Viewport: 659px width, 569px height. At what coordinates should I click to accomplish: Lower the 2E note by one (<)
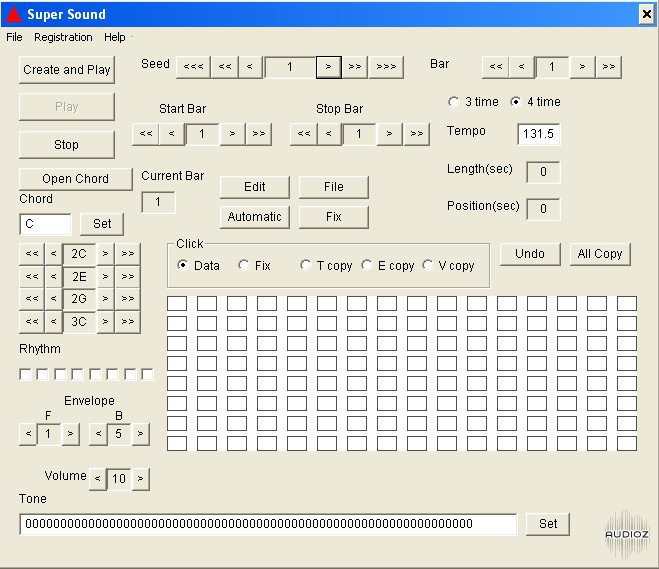[54, 277]
